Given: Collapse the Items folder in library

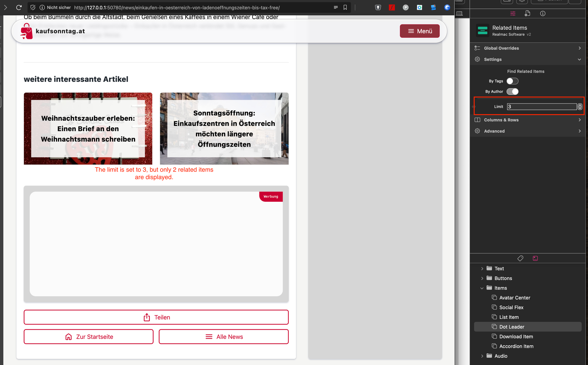Looking at the screenshot, I should (482, 288).
